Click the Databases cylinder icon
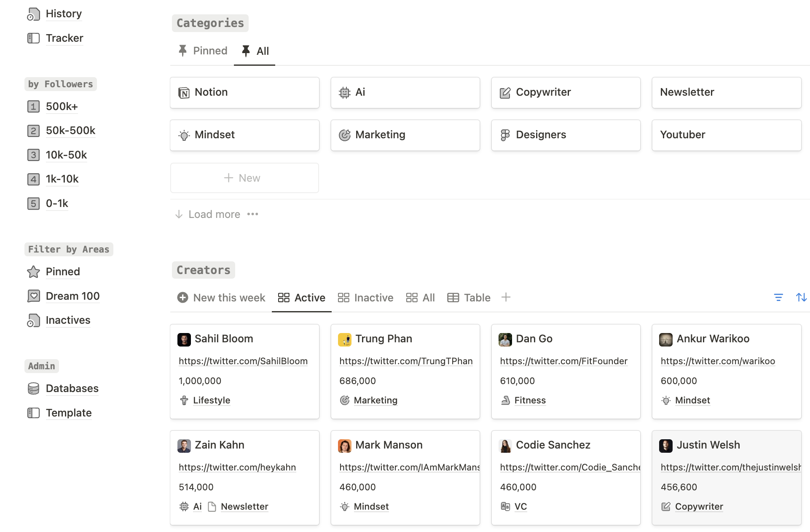The width and height of the screenshot is (810, 532). (x=33, y=388)
